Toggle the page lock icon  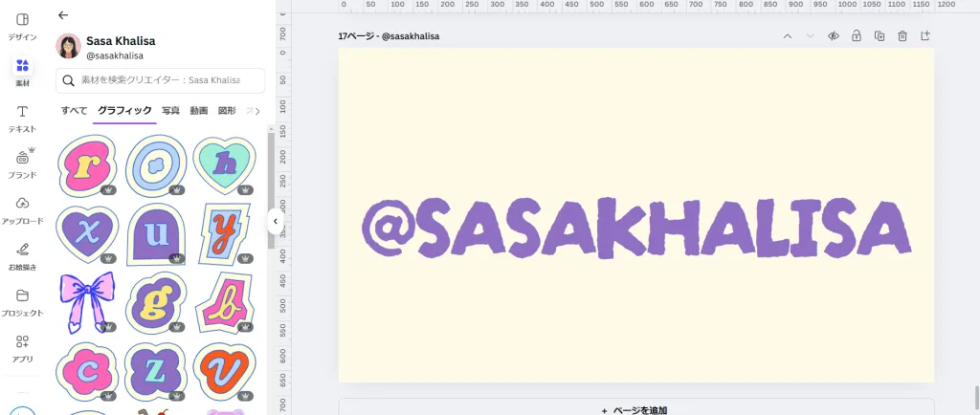857,36
